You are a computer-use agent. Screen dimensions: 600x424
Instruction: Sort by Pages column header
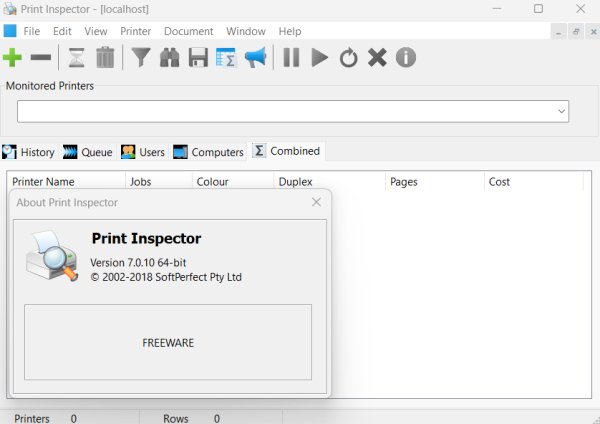coord(435,182)
